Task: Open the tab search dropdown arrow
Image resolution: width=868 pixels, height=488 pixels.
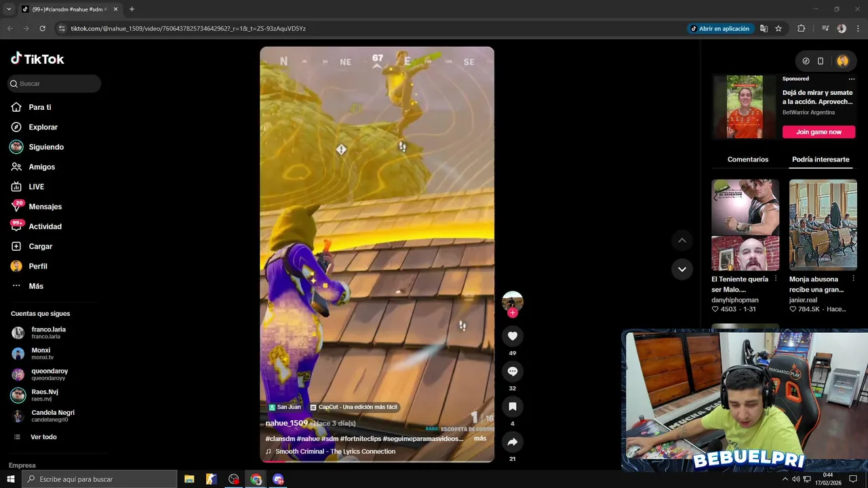Action: 9,9
